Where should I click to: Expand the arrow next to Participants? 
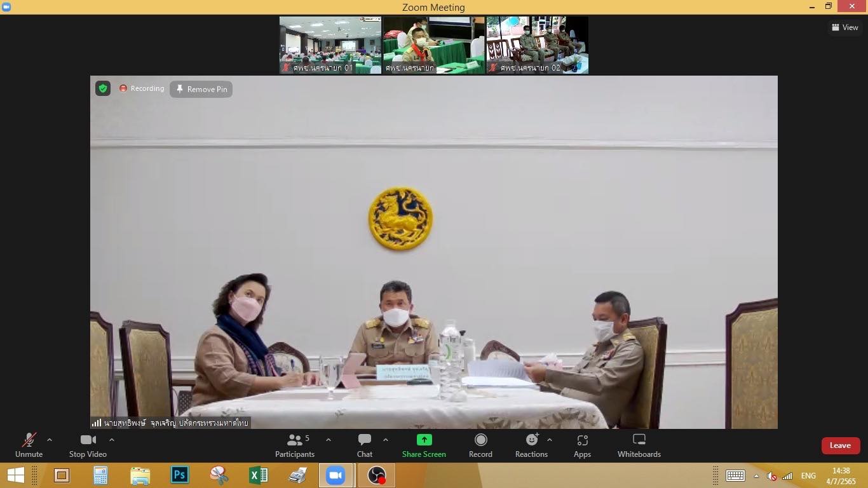329,440
